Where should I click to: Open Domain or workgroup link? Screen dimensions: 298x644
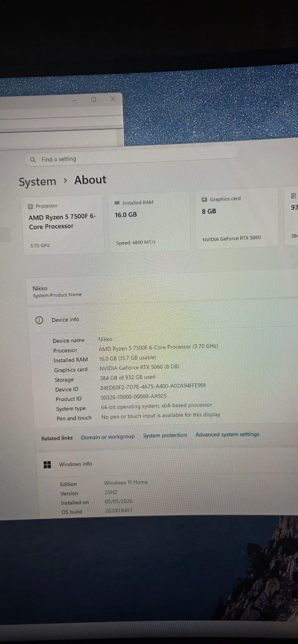108,437
